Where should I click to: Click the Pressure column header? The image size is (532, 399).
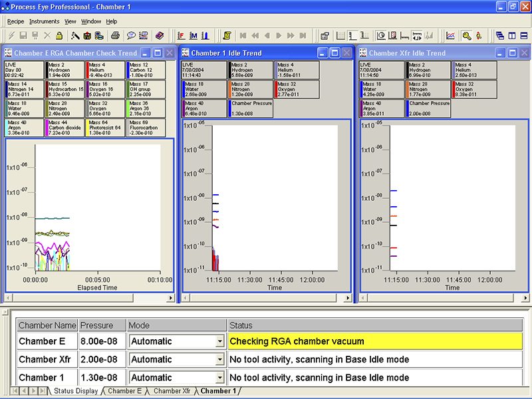click(x=102, y=325)
